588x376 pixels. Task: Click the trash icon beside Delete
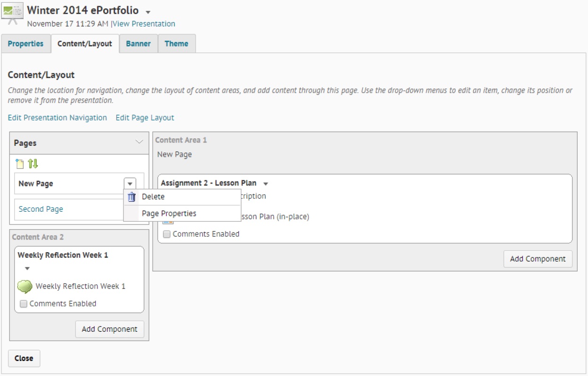click(x=132, y=197)
